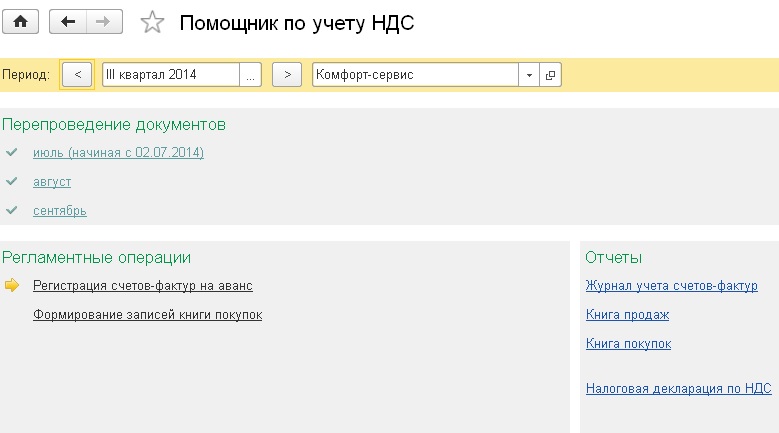Screen dimensions: 779x433
Task: Open the Журнал учета счетов-фактур report
Action: [x=672, y=286]
